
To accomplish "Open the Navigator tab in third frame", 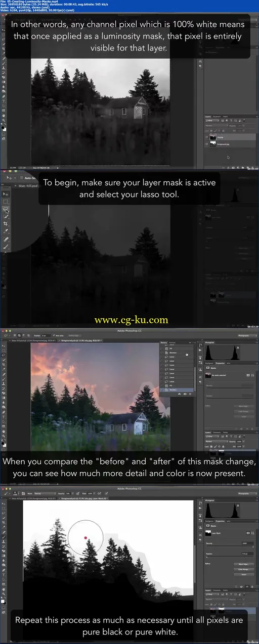I will click(209, 363).
